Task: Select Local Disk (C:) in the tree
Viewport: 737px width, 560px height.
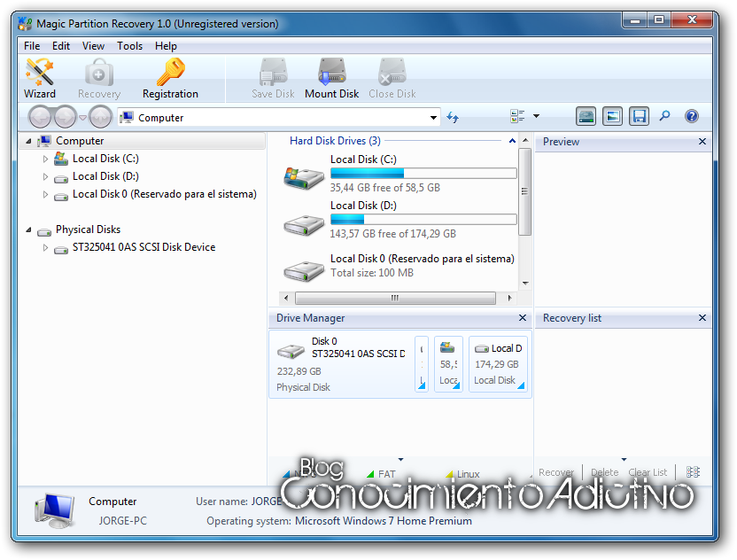Action: click(x=105, y=159)
